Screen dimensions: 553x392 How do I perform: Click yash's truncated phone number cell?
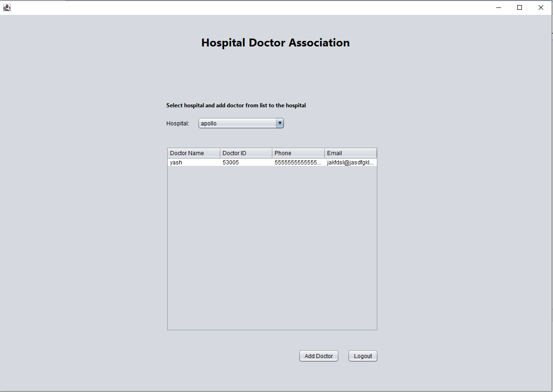(x=297, y=162)
